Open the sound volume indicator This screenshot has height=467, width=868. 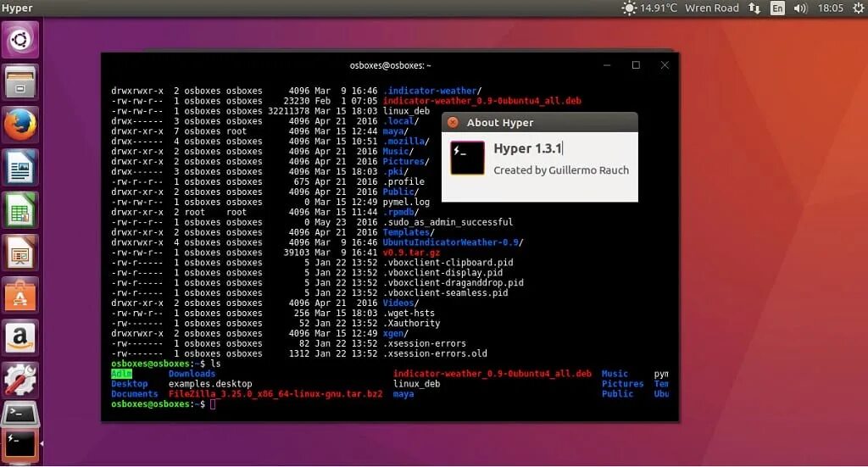tap(800, 8)
